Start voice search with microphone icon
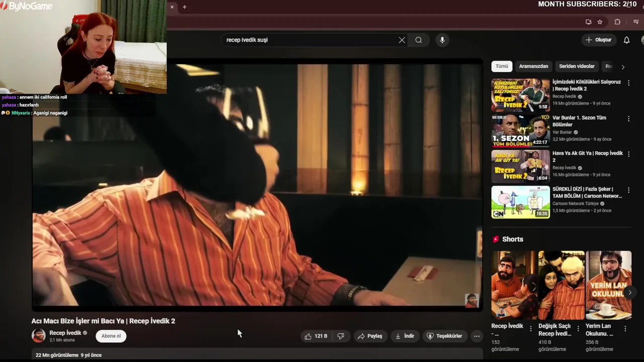Screen dimensions: 644x362 click(x=442, y=40)
